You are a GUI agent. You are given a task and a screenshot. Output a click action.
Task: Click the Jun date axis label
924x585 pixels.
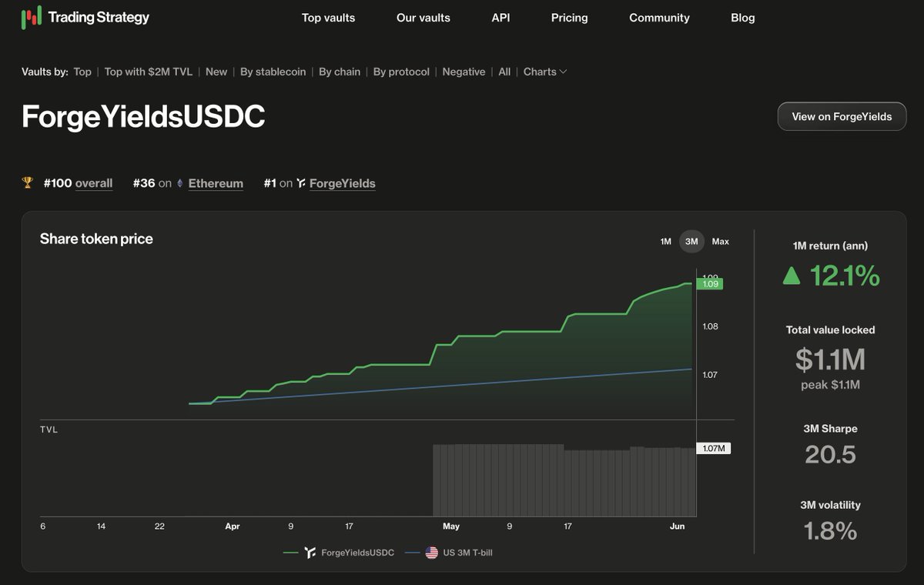pos(678,526)
